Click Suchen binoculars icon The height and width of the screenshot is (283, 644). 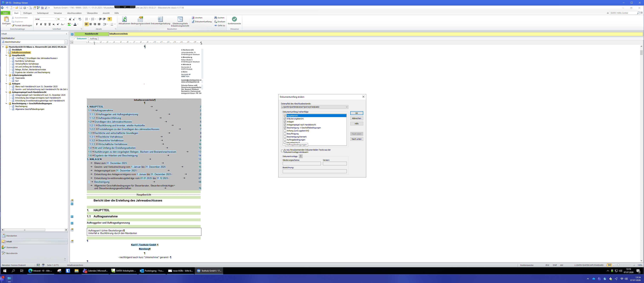click(x=215, y=18)
